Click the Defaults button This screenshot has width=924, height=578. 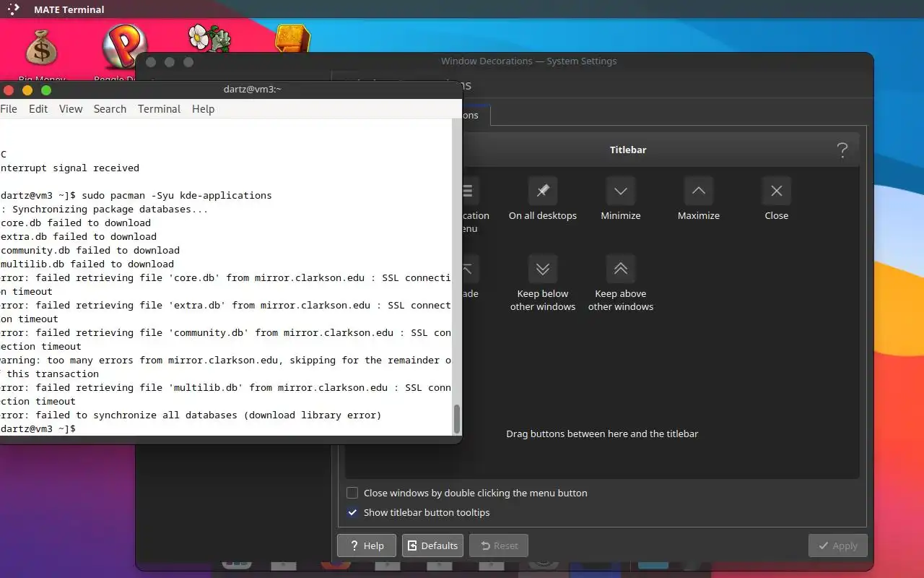coord(432,545)
